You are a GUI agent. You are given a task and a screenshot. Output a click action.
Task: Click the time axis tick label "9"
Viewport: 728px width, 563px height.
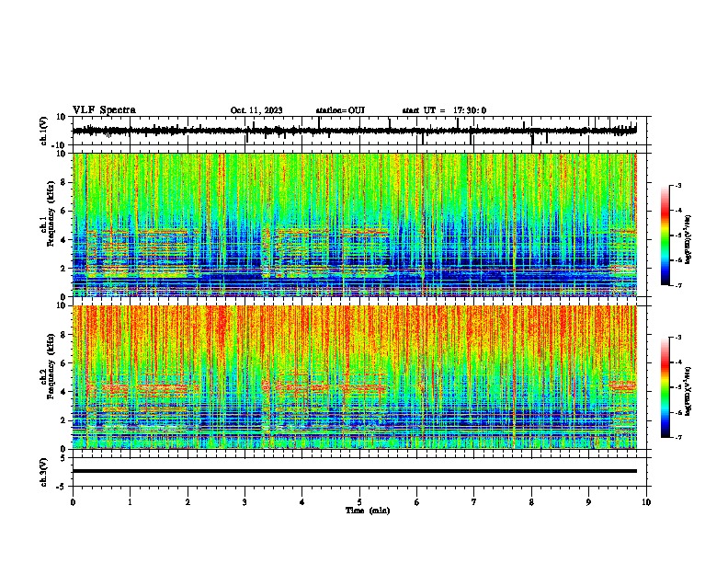click(588, 502)
